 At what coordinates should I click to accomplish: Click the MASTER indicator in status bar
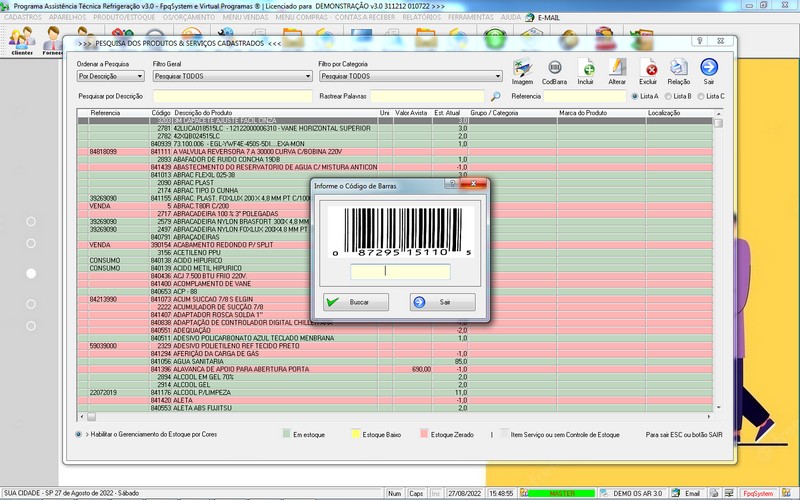[561, 493]
